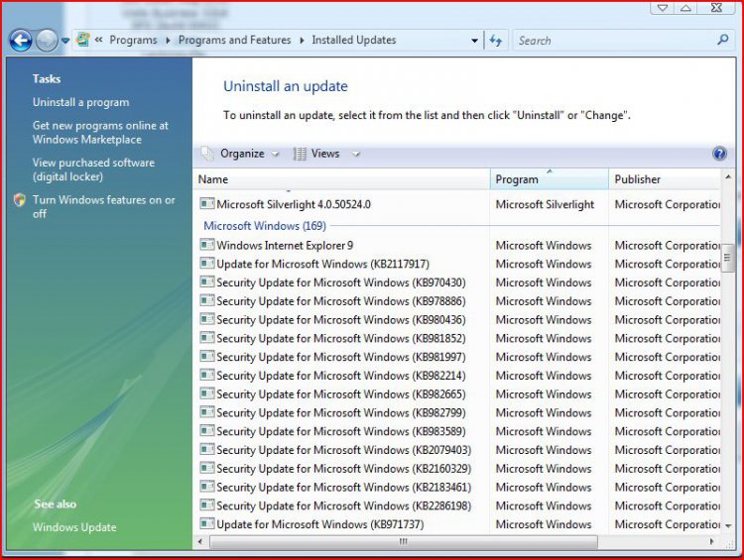
Task: Click icon next to KB978886 security update
Action: pyautogui.click(x=207, y=300)
